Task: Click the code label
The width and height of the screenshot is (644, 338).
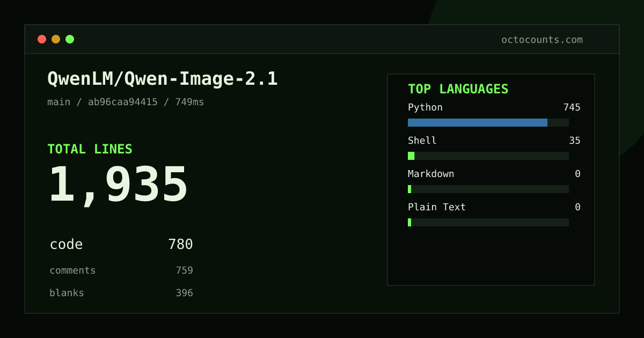Action: coord(66,245)
